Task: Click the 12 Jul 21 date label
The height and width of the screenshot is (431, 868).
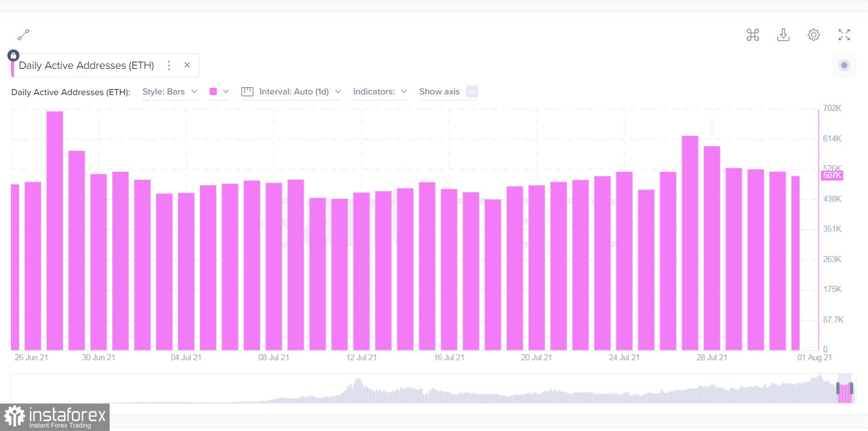Action: click(x=361, y=357)
